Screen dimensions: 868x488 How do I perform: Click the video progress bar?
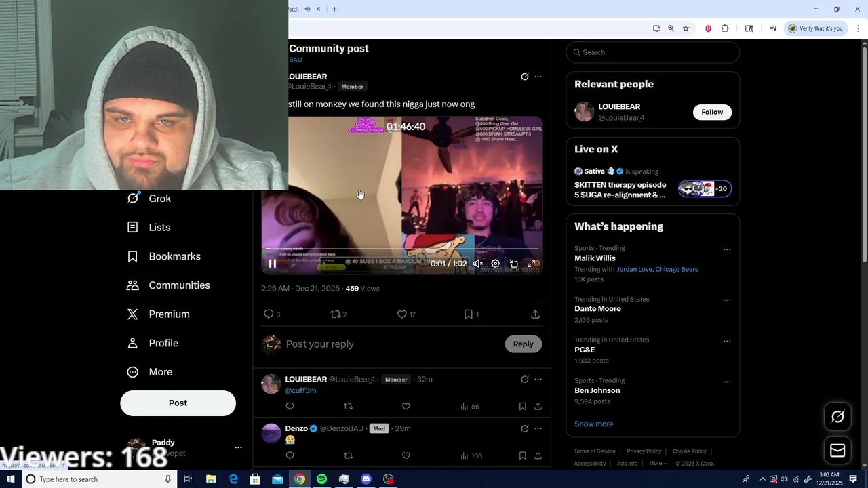pos(402,249)
